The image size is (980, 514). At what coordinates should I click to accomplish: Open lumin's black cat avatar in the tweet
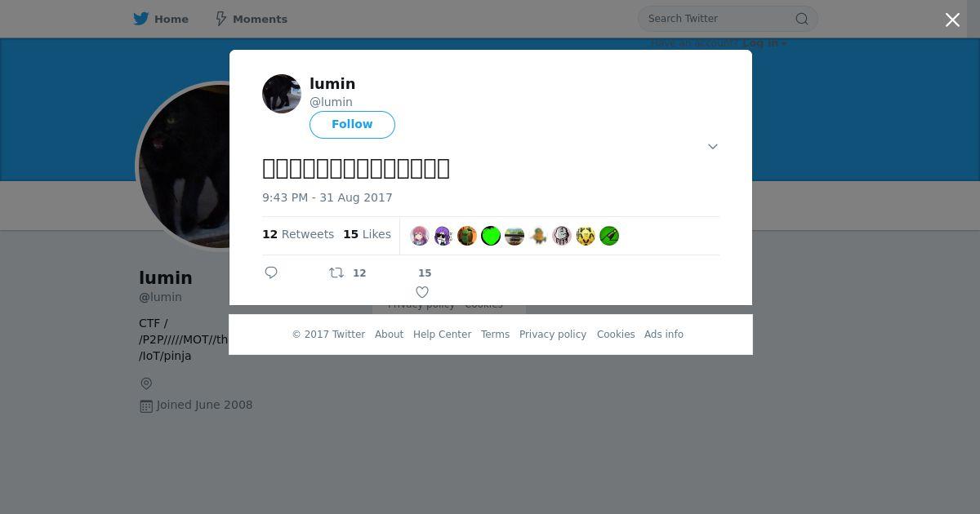[x=282, y=94]
